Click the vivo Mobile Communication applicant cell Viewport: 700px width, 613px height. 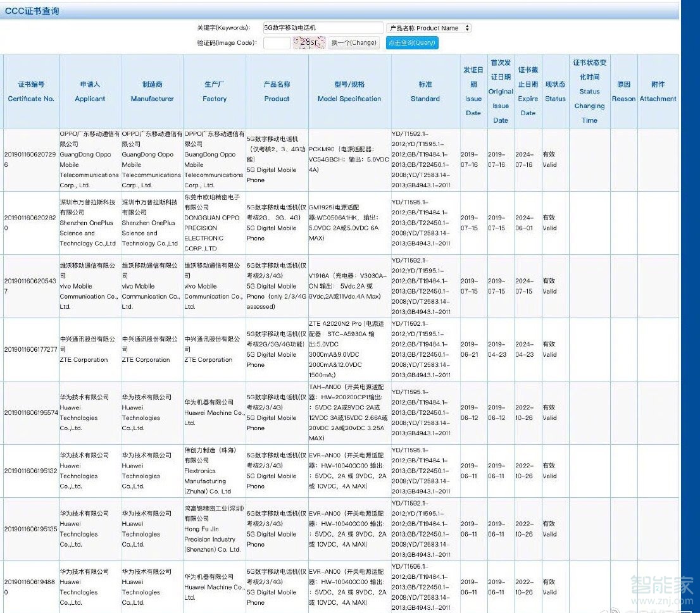[x=90, y=286]
